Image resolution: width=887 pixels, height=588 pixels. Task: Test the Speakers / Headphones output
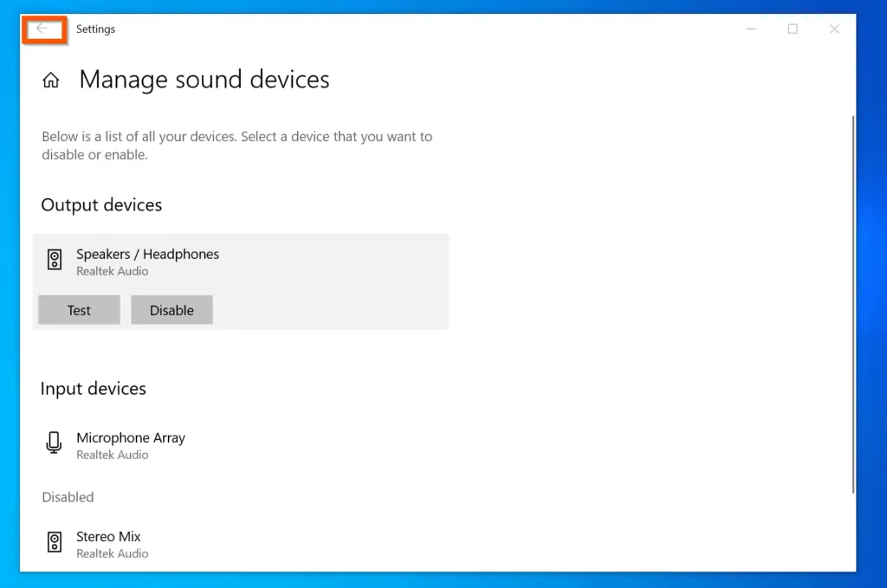pyautogui.click(x=79, y=310)
